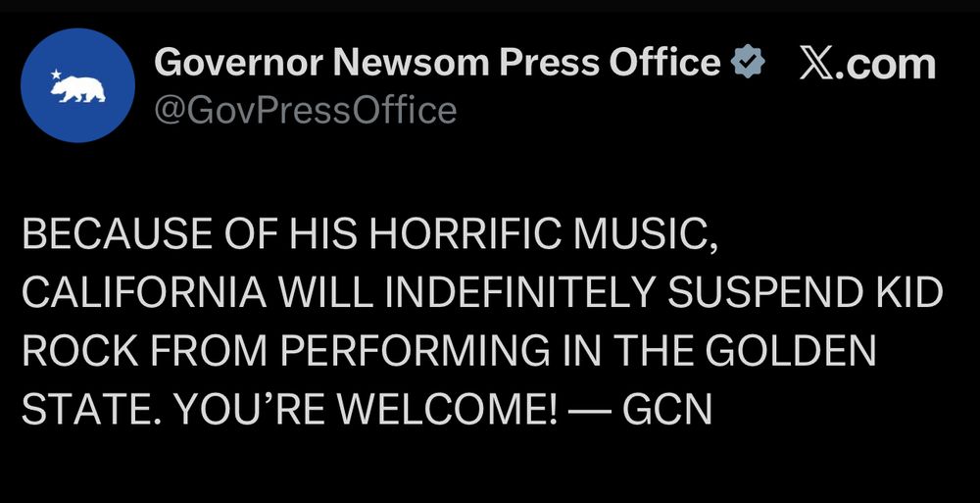Image resolution: width=980 pixels, height=503 pixels.
Task: Open Governor Newsom Press Office profile name
Action: coord(437,63)
